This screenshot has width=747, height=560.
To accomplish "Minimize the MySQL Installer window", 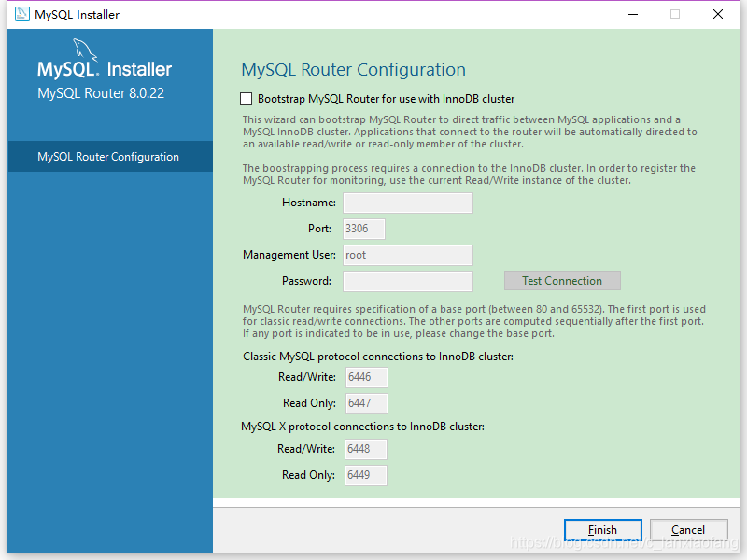I will pyautogui.click(x=632, y=14).
